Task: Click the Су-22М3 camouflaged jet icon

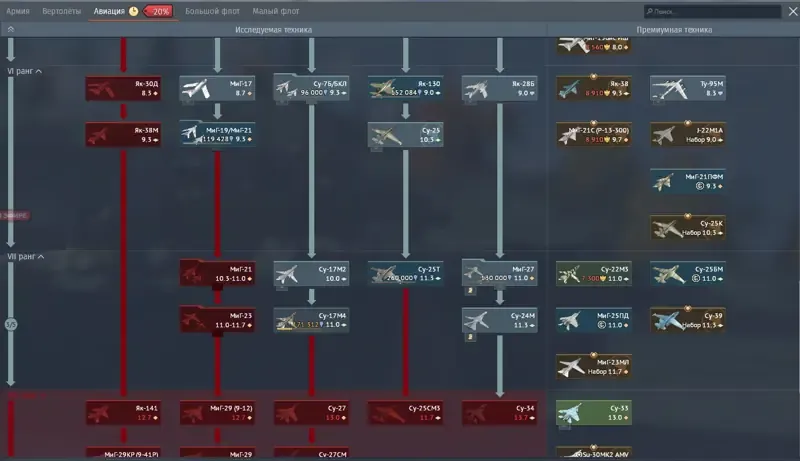Action: point(571,274)
